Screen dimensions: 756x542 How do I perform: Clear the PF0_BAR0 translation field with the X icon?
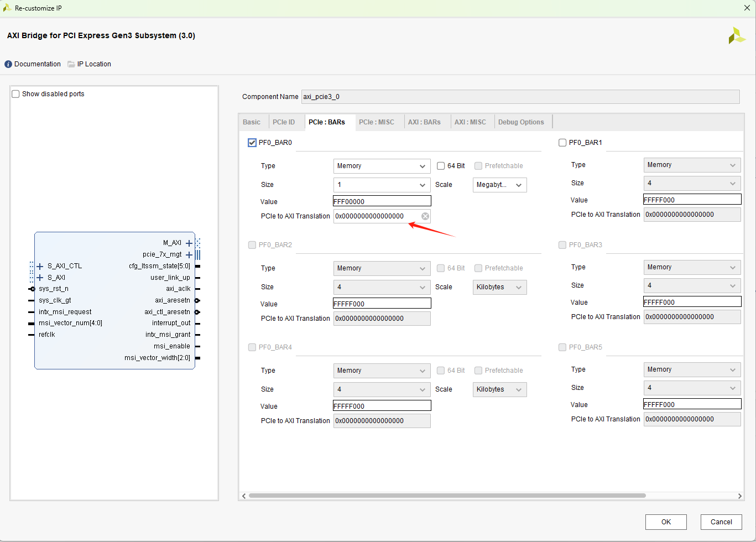point(425,216)
